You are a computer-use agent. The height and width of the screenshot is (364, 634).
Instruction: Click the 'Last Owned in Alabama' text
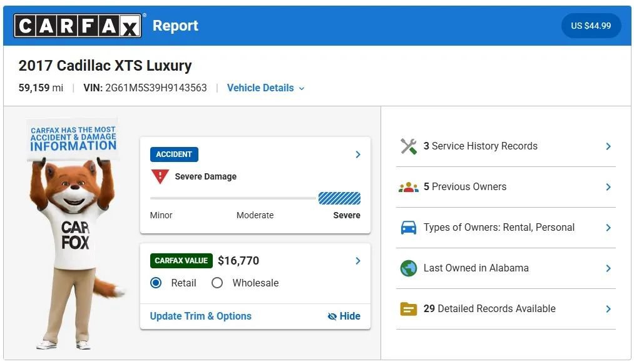476,268
